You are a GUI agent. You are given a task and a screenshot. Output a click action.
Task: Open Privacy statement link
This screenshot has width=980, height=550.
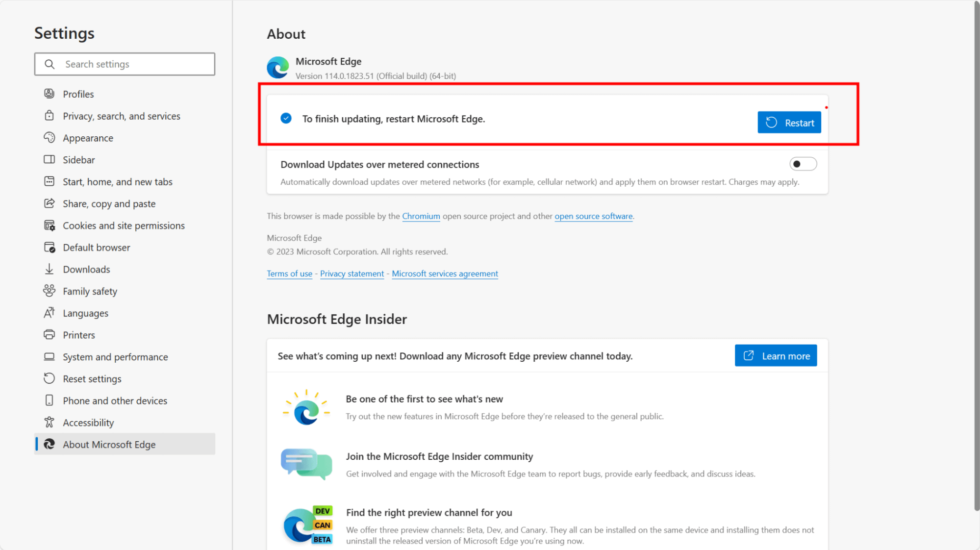pos(352,274)
